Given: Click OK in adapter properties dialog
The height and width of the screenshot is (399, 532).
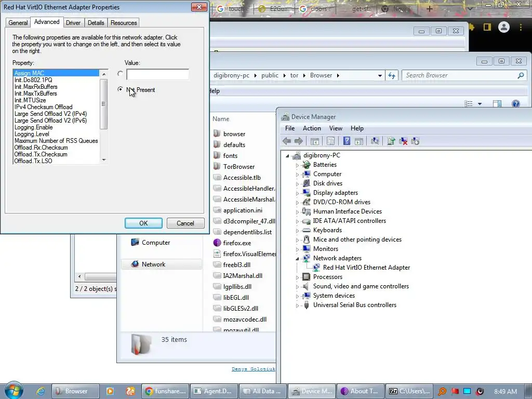Looking at the screenshot, I should click(143, 223).
